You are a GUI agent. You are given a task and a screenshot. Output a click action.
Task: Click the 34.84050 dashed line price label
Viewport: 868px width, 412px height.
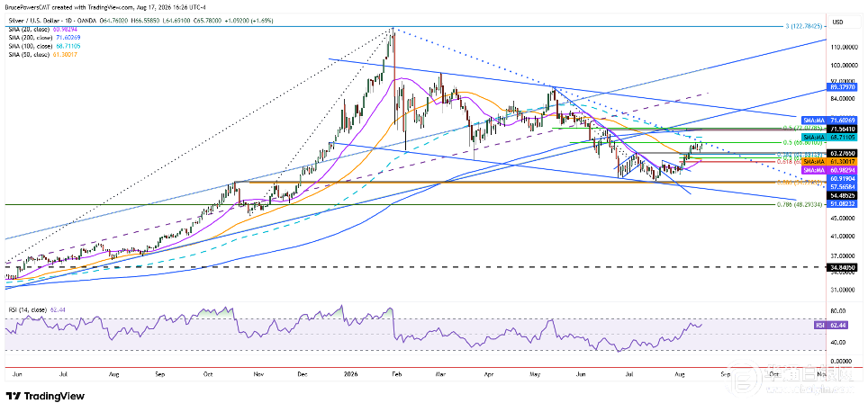pos(840,266)
